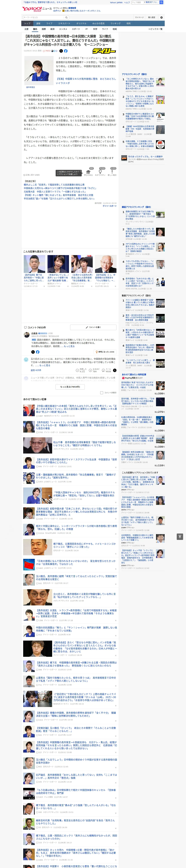The image size is (186, 868).
Task: Open 白鳥浩 commenter avatar
Action: [27, 335]
